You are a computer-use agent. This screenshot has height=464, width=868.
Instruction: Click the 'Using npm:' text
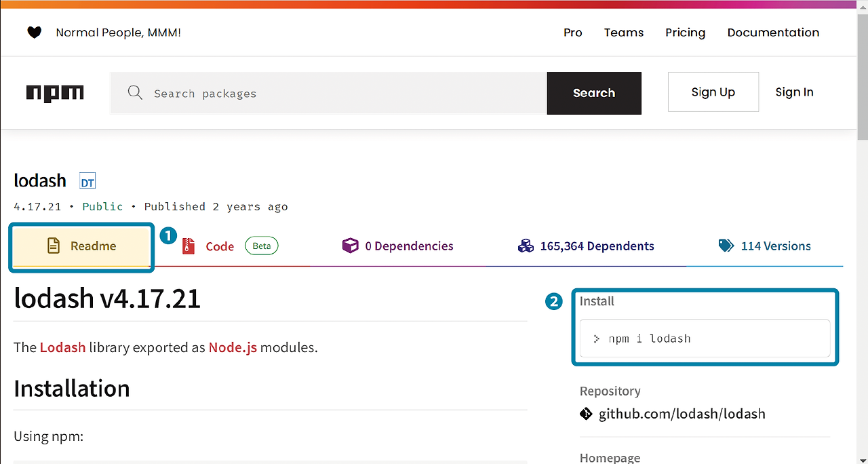(x=48, y=436)
